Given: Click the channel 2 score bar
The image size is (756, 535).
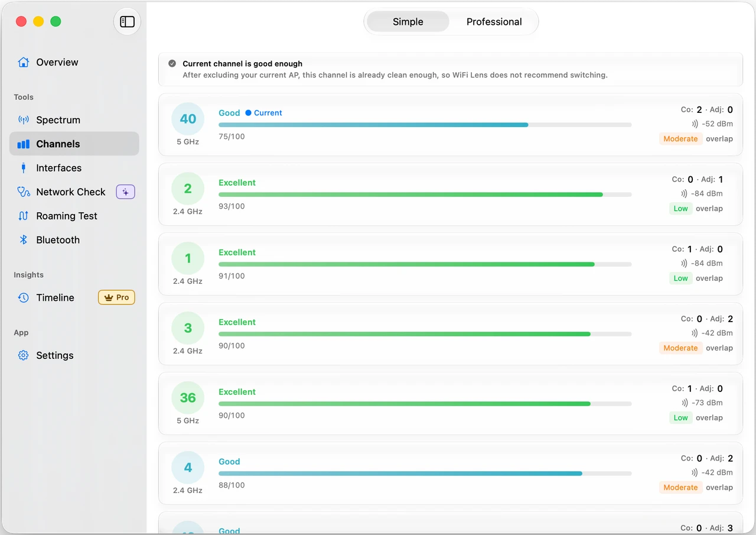Looking at the screenshot, I should coord(425,194).
